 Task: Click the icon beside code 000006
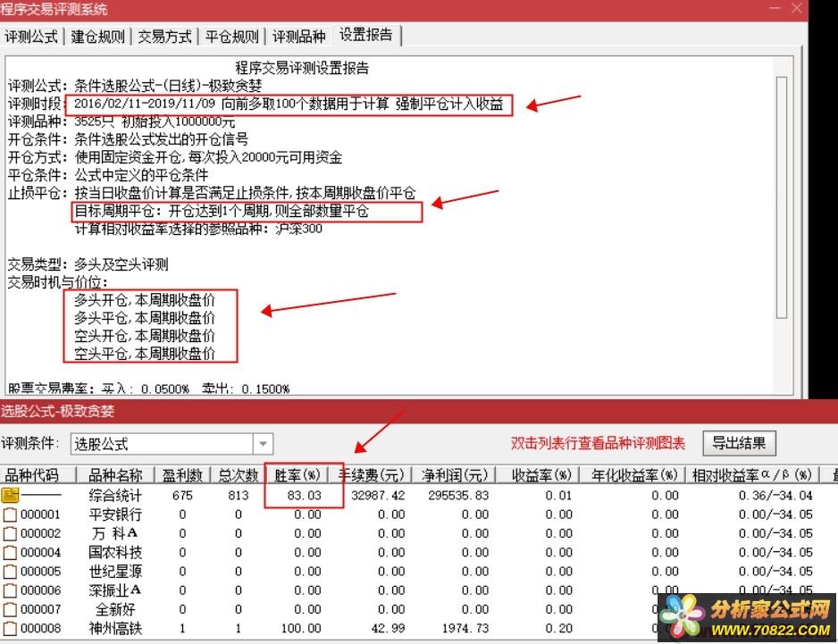pyautogui.click(x=10, y=590)
